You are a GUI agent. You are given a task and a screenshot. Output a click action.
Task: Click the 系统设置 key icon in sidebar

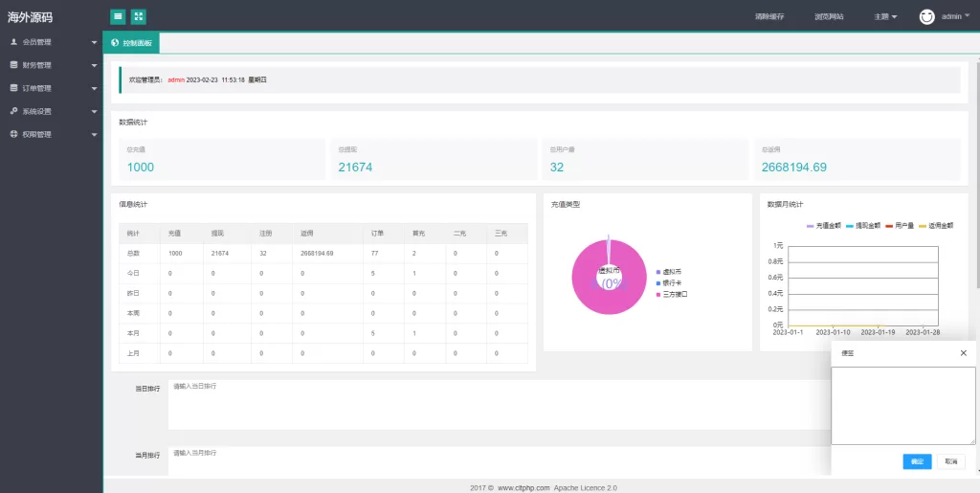click(13, 111)
